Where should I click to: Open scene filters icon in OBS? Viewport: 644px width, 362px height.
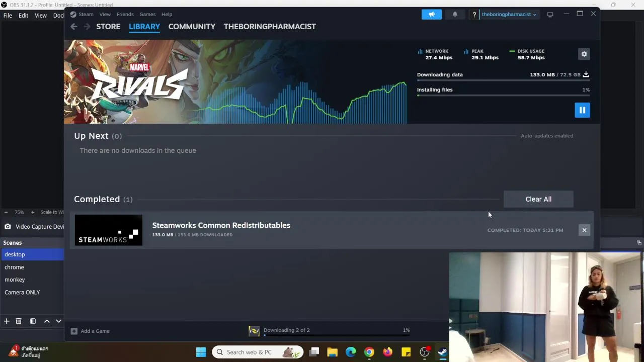tap(33, 321)
